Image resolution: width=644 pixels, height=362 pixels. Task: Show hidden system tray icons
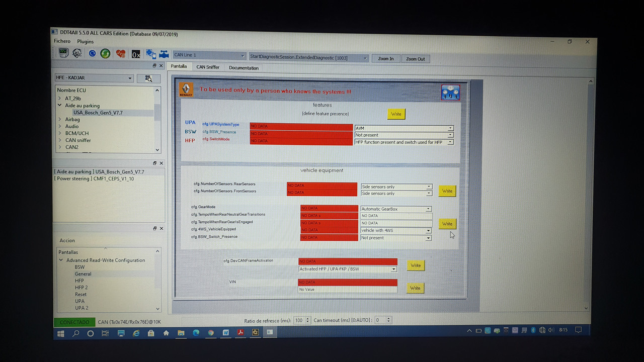[469, 331]
